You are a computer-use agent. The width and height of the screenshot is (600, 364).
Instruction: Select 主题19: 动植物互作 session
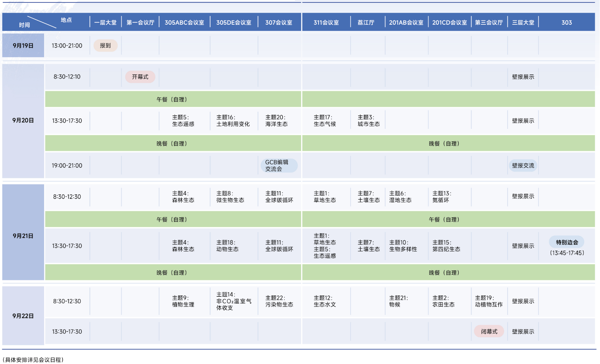click(489, 301)
